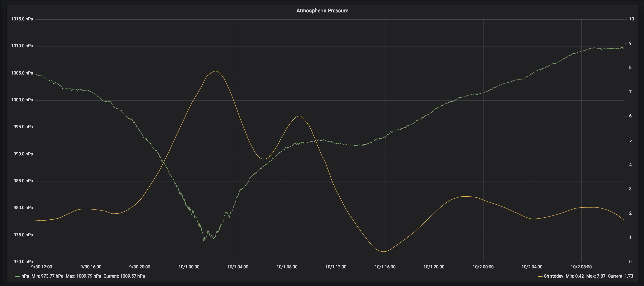This screenshot has height=286, width=644.
Task: Click the stddev Min 0.42 legend value
Action: [x=575, y=276]
